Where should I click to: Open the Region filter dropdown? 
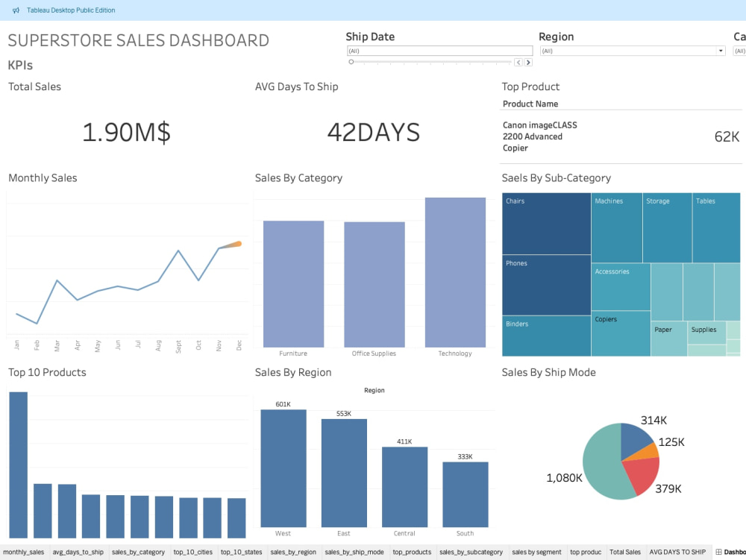tap(633, 51)
